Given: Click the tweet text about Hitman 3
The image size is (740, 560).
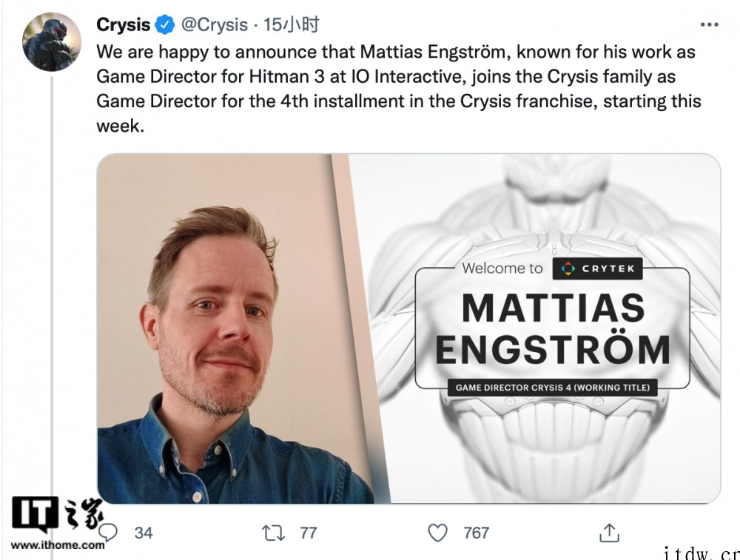Looking at the screenshot, I should point(399,89).
